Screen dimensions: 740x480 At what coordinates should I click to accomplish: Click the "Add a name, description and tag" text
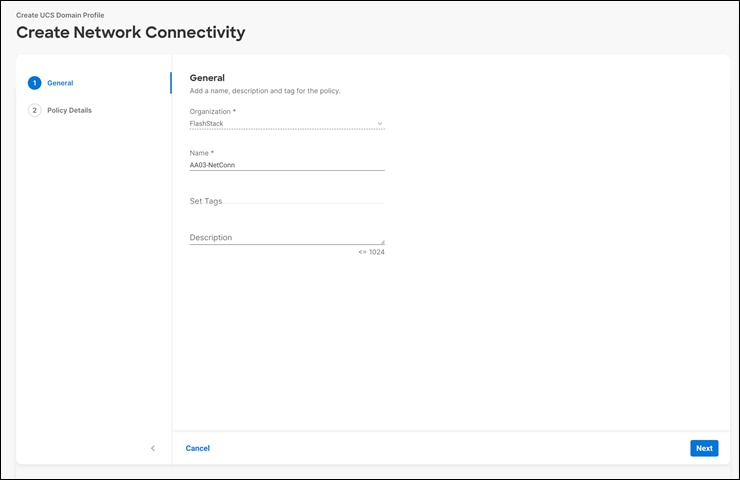[x=265, y=91]
